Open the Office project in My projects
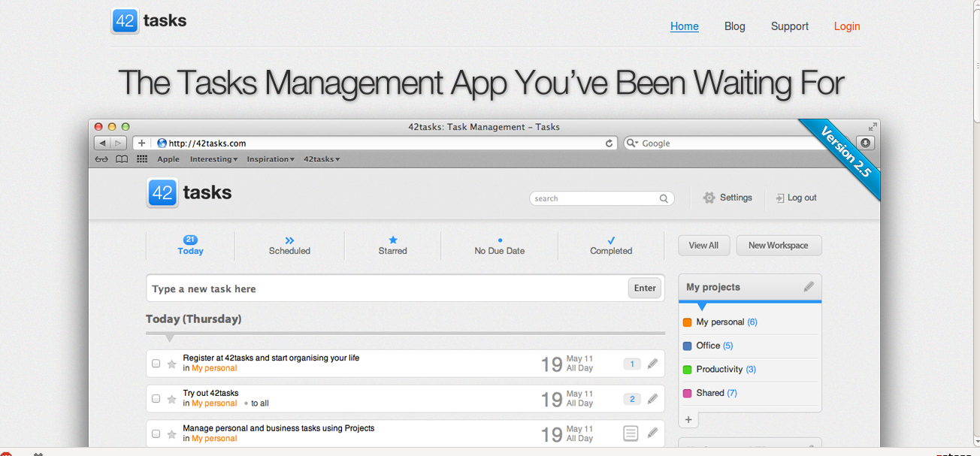Image resolution: width=980 pixels, height=456 pixels. click(715, 346)
